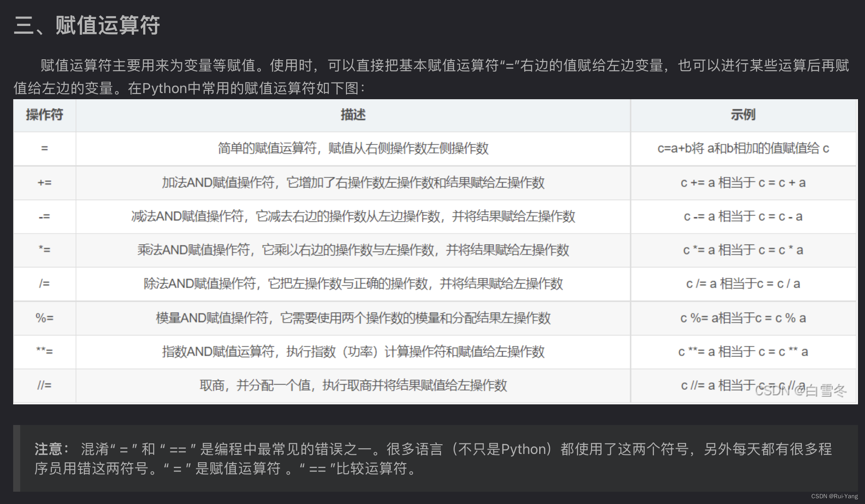Click description starting 指数AND赋值运算符
The image size is (865, 504).
point(353,351)
